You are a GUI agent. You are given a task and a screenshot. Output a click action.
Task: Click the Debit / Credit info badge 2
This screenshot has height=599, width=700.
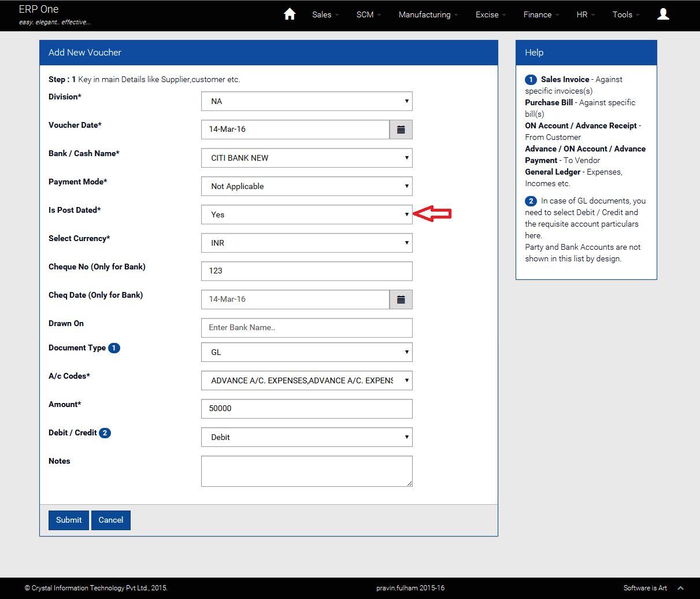tap(105, 433)
